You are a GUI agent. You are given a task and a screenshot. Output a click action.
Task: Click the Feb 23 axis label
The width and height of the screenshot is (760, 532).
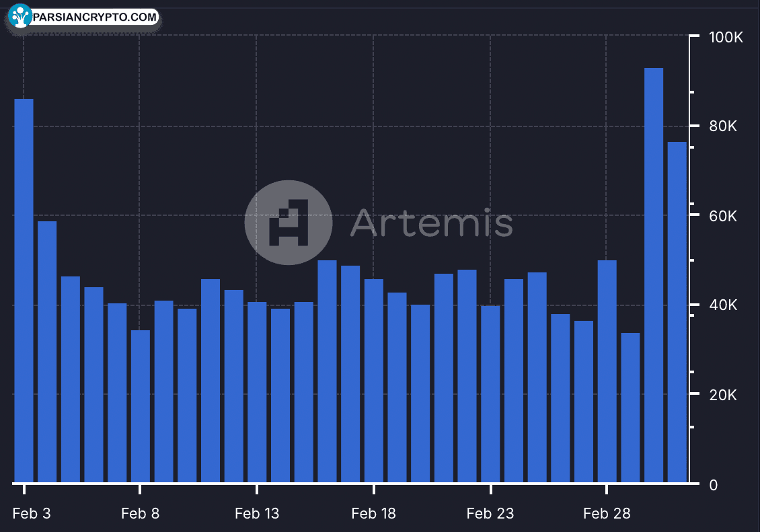(x=490, y=513)
